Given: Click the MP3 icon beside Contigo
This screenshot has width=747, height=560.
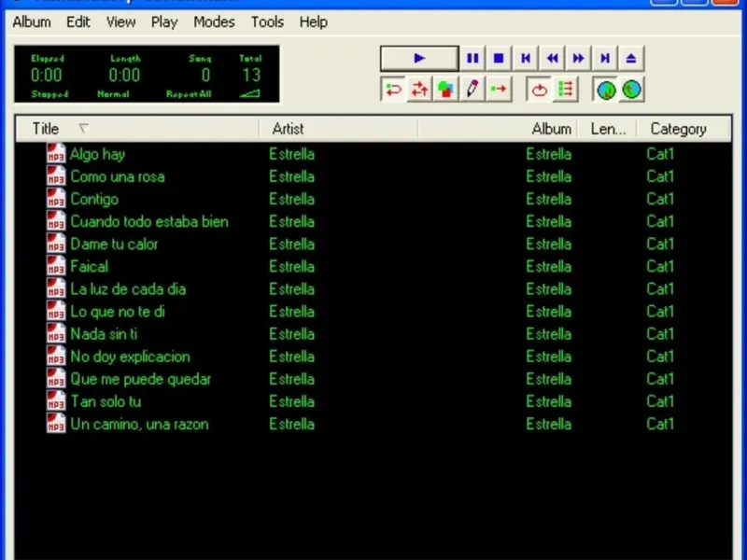Looking at the screenshot, I should click(x=56, y=199).
